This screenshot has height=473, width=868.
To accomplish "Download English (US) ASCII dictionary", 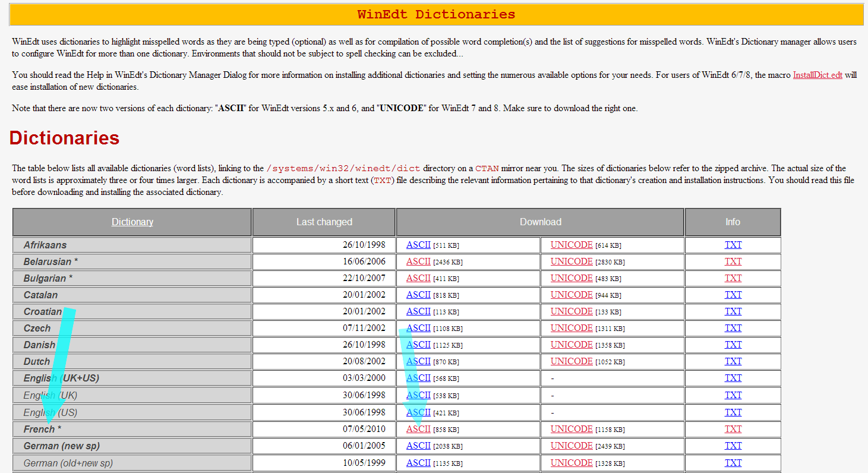I will tap(418, 412).
